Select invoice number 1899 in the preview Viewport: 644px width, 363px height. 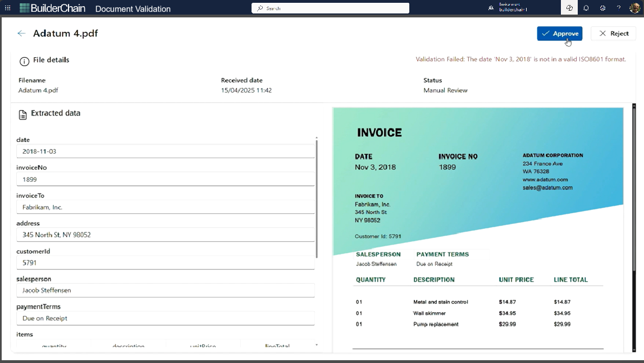click(447, 167)
